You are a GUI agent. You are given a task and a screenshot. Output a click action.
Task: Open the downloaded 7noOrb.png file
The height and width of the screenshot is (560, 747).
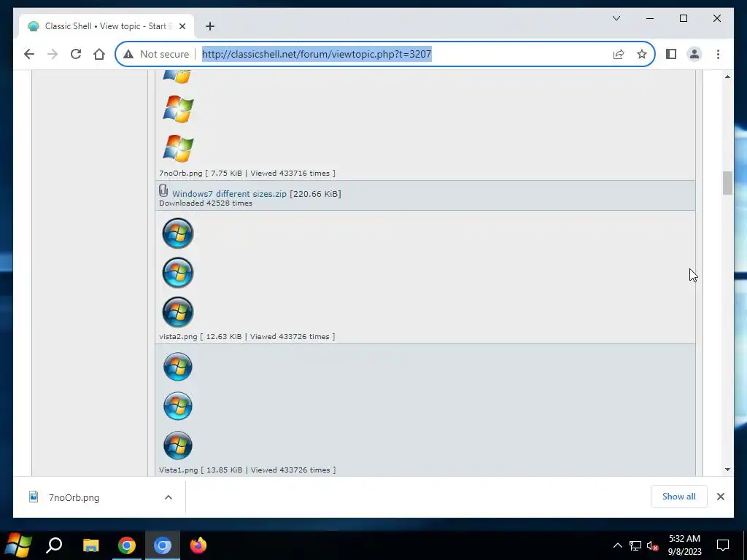pos(74,497)
